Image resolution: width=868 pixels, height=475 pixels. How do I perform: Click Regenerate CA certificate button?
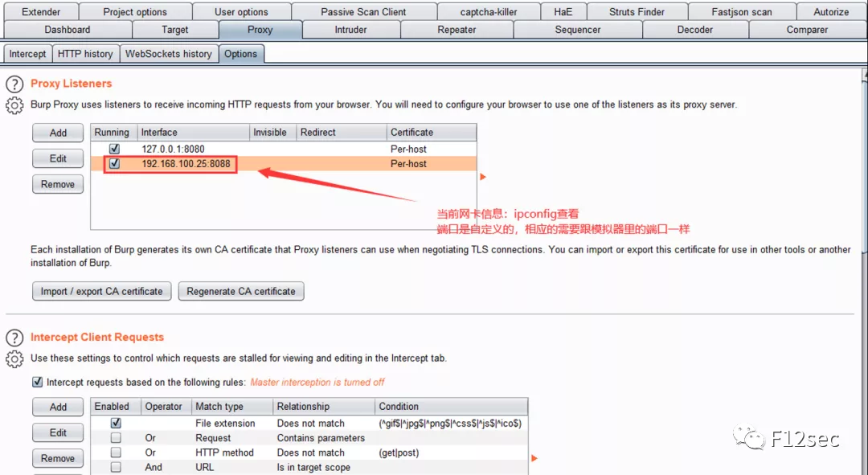(x=241, y=291)
